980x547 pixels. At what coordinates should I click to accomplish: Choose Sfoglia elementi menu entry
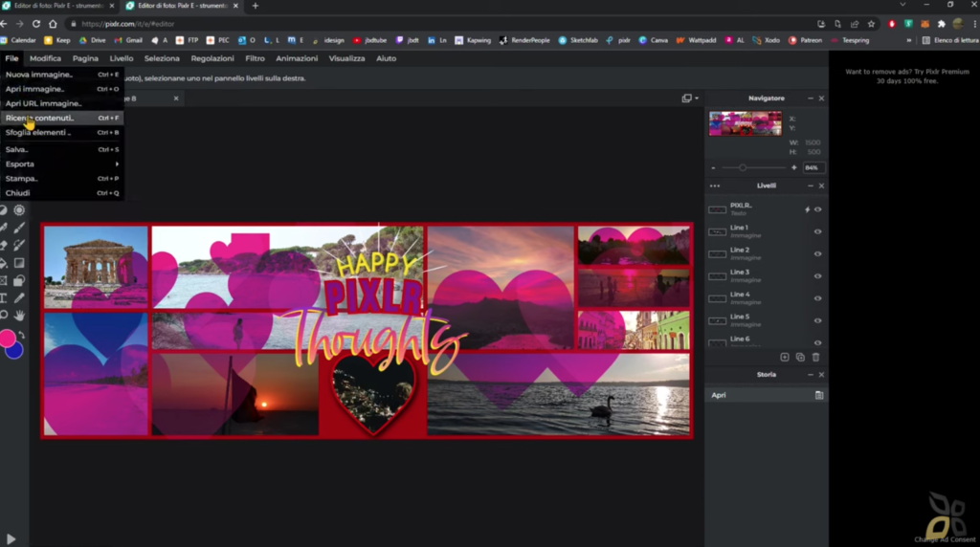[62, 132]
